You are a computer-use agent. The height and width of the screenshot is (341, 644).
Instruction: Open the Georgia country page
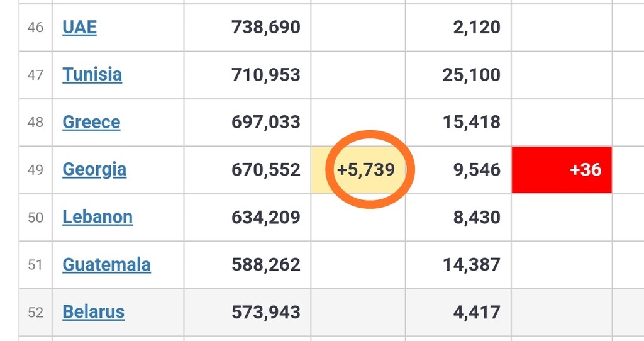94,169
